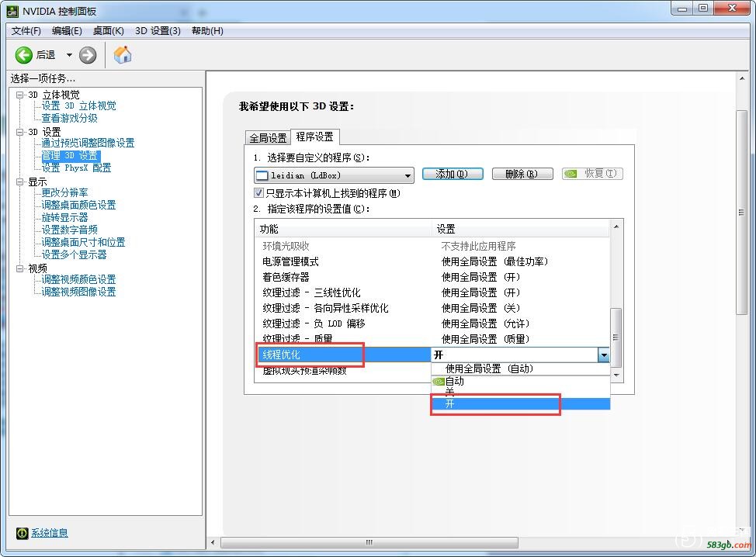Viewport: 756px width, 557px height.
Task: Switch to the 全局设置 tab
Action: [268, 138]
